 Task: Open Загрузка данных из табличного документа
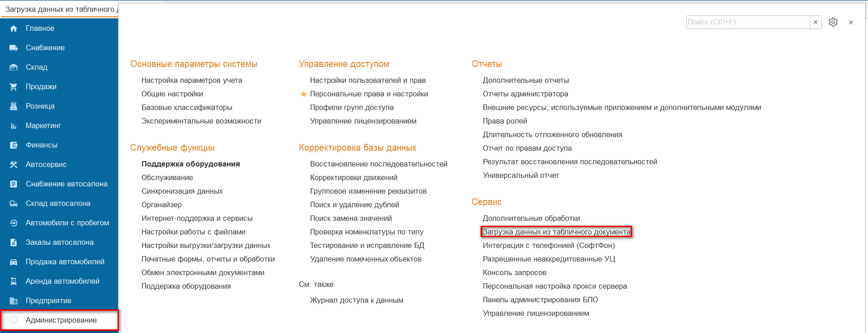pos(557,232)
